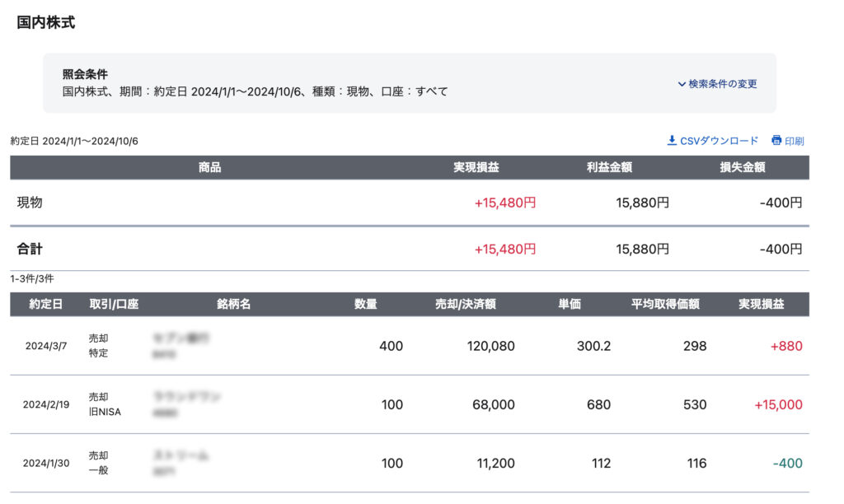The height and width of the screenshot is (504, 844).
Task: Click the 照会条件 heading in the gray box
Action: coord(85,74)
